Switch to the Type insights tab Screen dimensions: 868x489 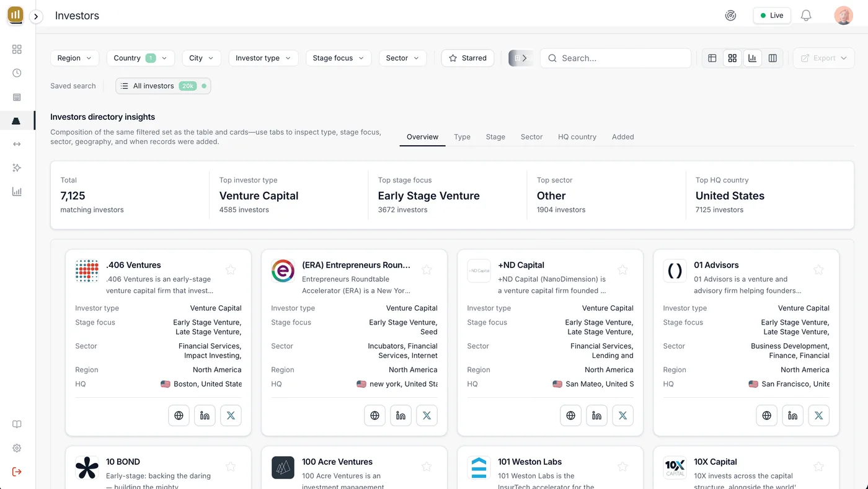(462, 137)
